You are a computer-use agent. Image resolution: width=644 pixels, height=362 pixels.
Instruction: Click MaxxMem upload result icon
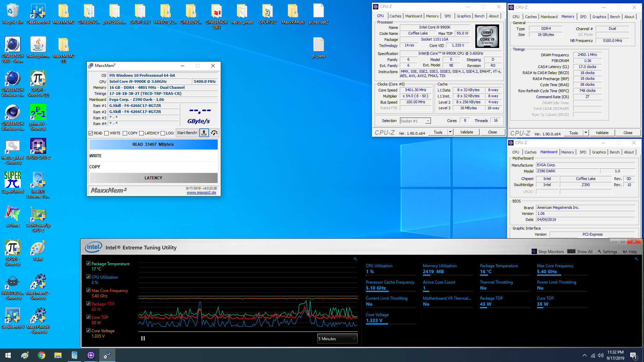click(204, 133)
